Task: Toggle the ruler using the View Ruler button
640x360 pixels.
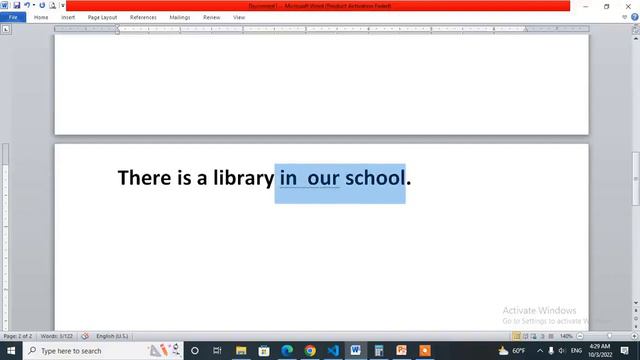Action: pyautogui.click(x=636, y=30)
